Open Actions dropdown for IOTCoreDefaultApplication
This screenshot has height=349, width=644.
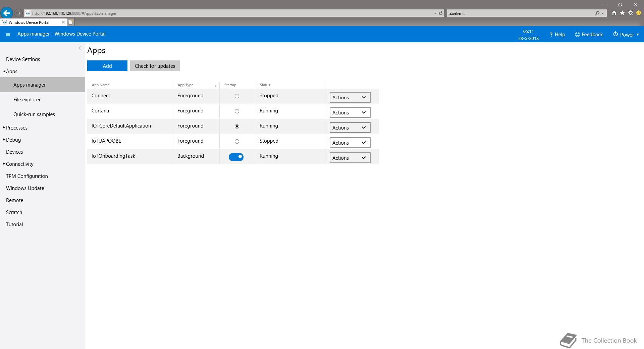click(350, 128)
